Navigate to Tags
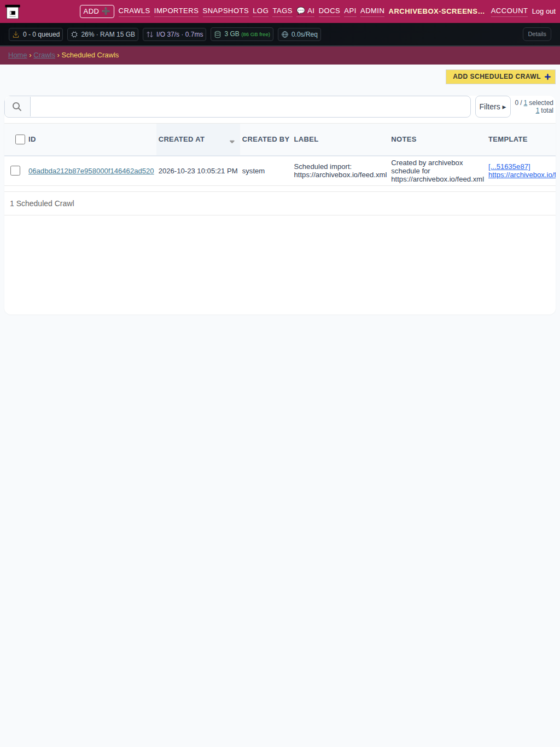 point(282,11)
